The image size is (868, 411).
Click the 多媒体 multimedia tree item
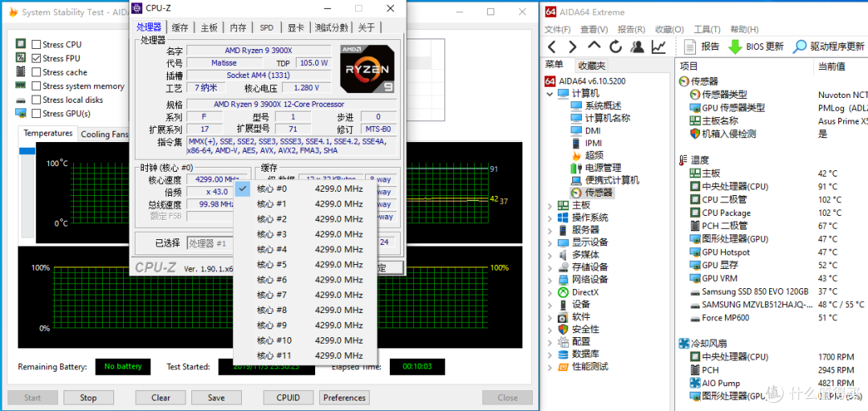(x=579, y=255)
